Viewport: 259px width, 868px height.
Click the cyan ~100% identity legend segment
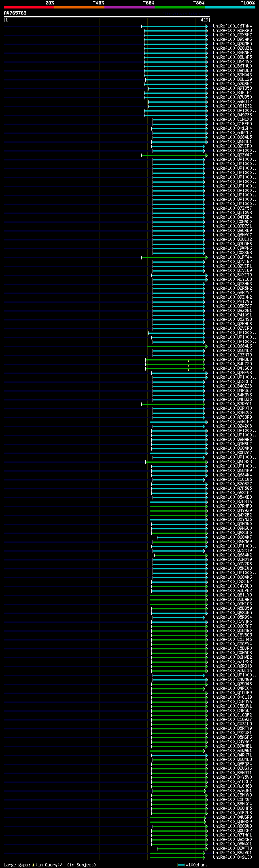230,7
